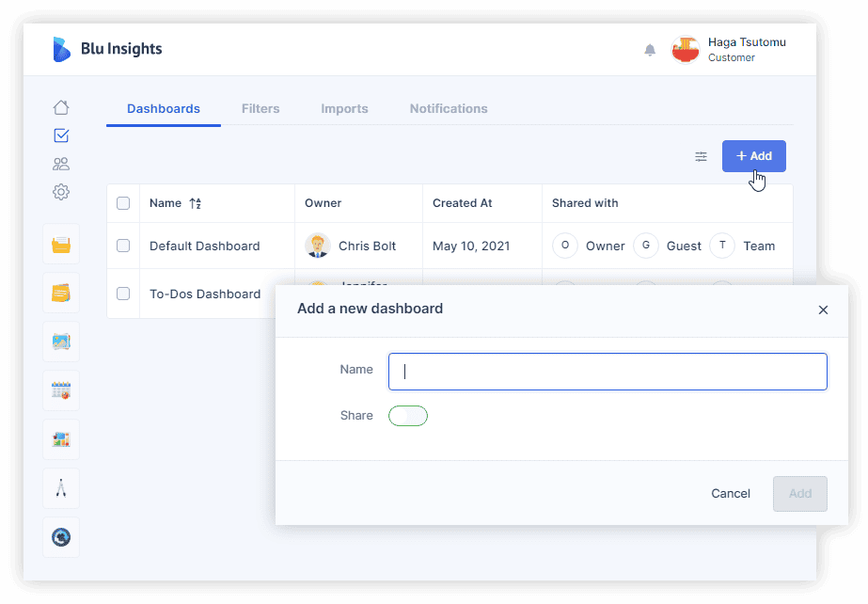Click the Haga Tsutomu user name
Viewport: 868px width, 604px height.
tap(747, 42)
